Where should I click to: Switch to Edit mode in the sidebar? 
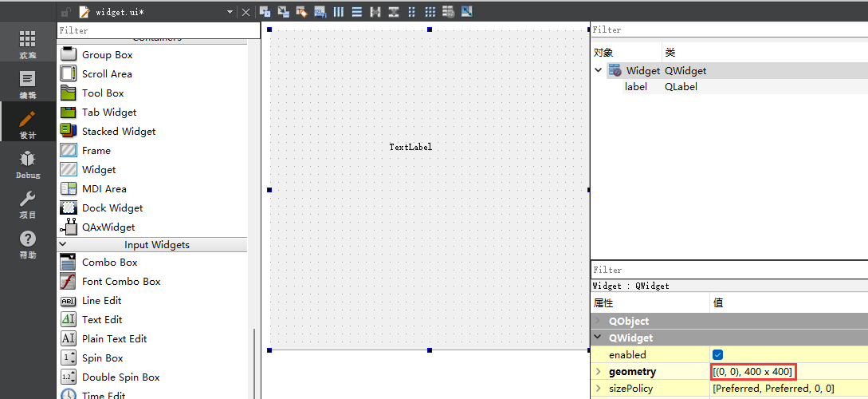pyautogui.click(x=28, y=85)
